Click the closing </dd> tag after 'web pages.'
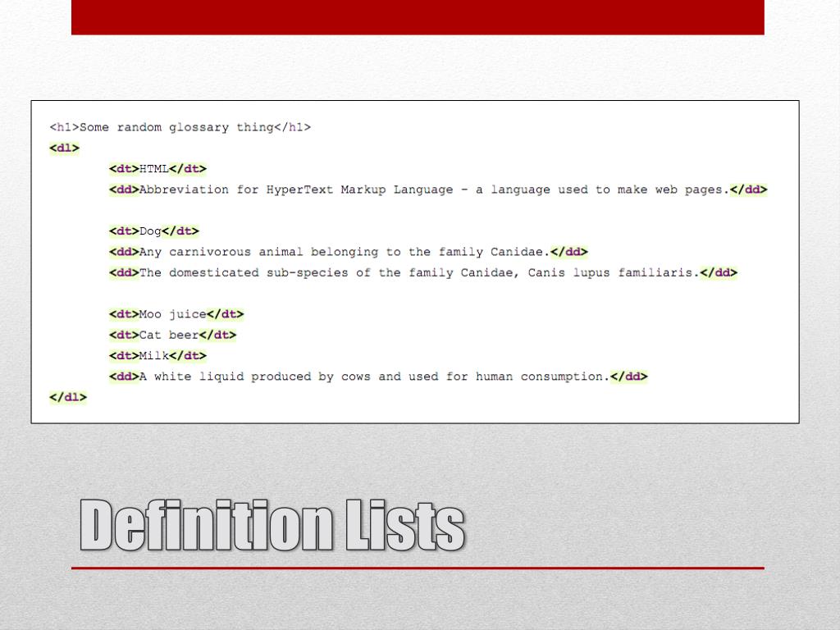 748,189
